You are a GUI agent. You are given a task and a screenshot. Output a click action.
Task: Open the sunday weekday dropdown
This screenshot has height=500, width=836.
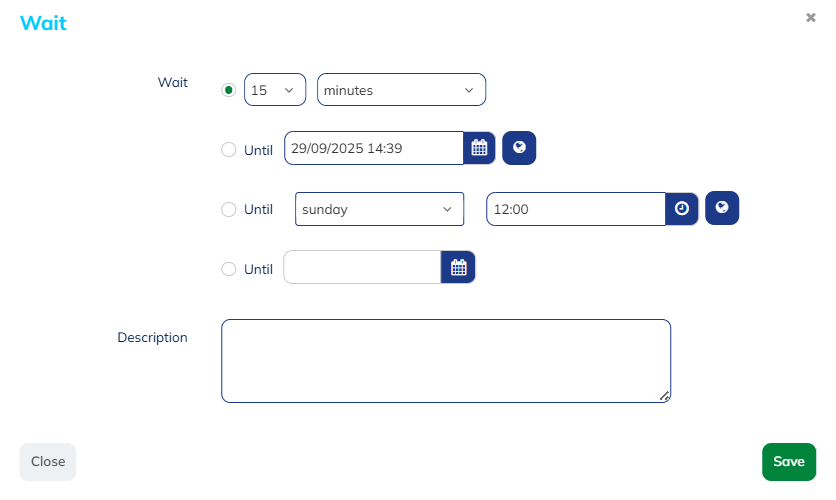(x=379, y=210)
